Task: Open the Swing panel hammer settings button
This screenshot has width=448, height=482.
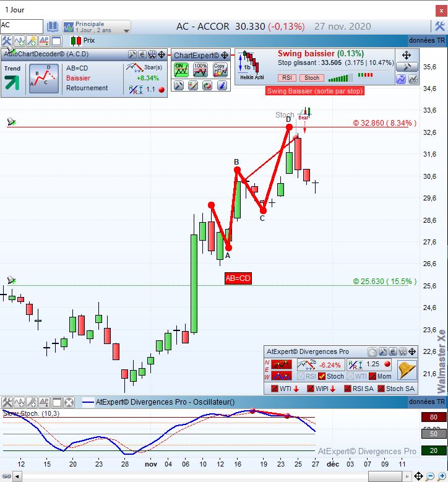Action: tap(407, 67)
